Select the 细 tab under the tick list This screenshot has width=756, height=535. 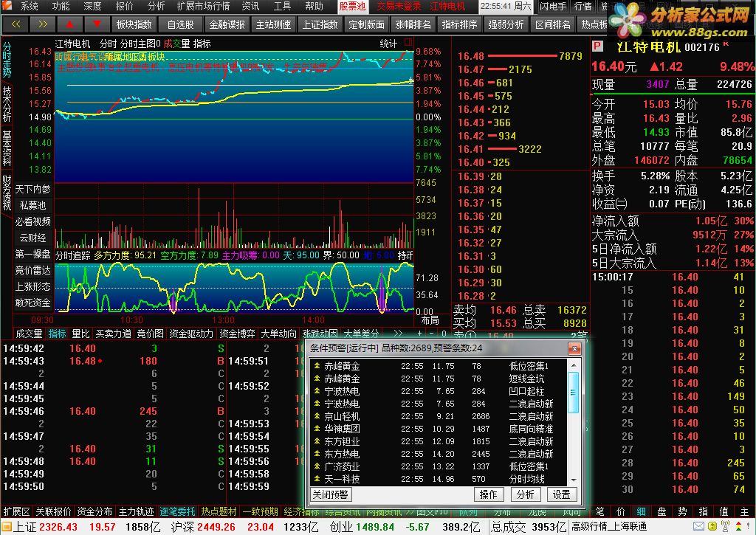[x=642, y=511]
